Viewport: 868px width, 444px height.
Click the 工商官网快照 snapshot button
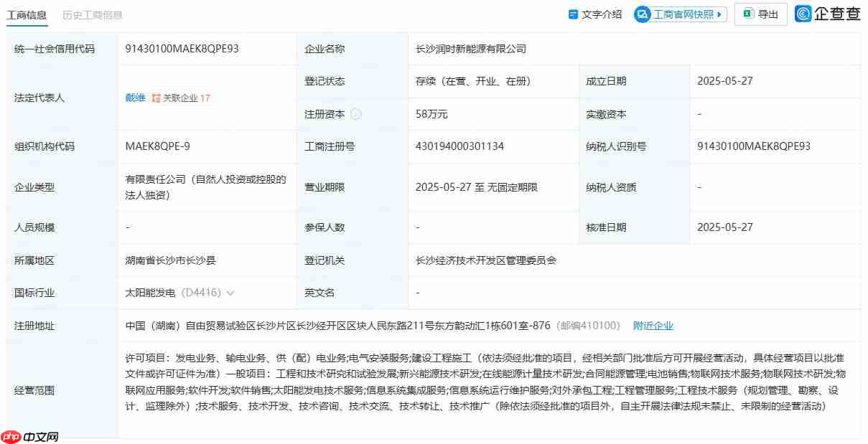678,14
